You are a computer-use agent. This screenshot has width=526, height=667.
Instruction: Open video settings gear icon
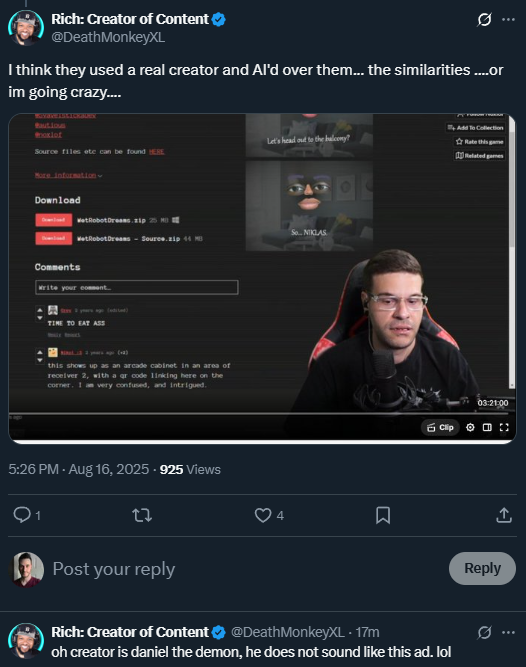pos(470,427)
